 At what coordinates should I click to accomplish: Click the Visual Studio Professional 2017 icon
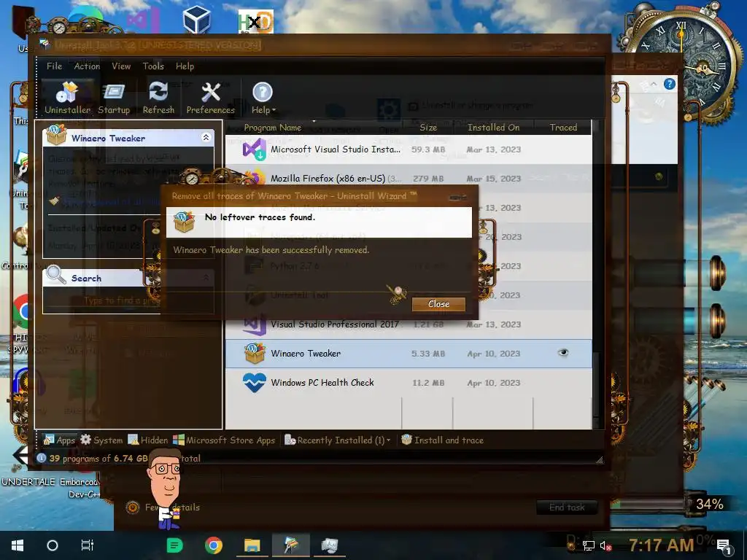255,325
